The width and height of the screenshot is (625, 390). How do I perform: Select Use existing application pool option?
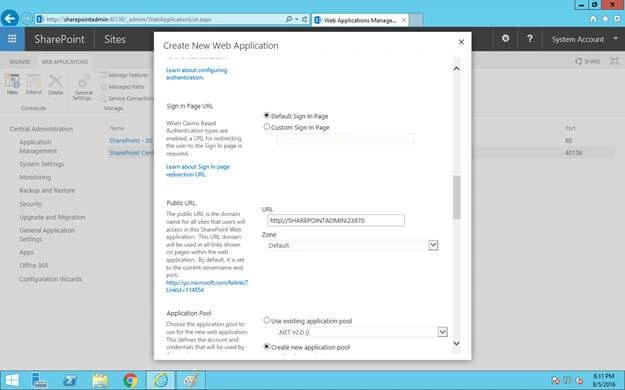coord(267,320)
